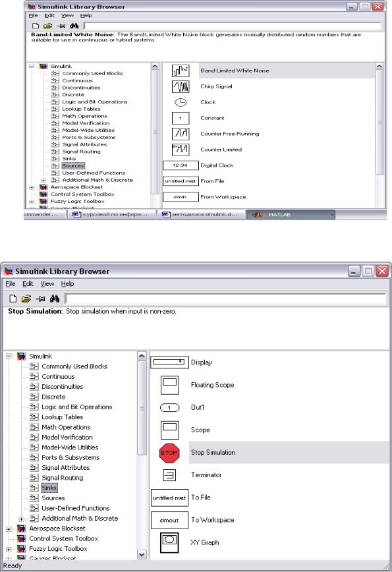Select the XY Graph block icon
This screenshot has height=572, width=392.
point(169,542)
